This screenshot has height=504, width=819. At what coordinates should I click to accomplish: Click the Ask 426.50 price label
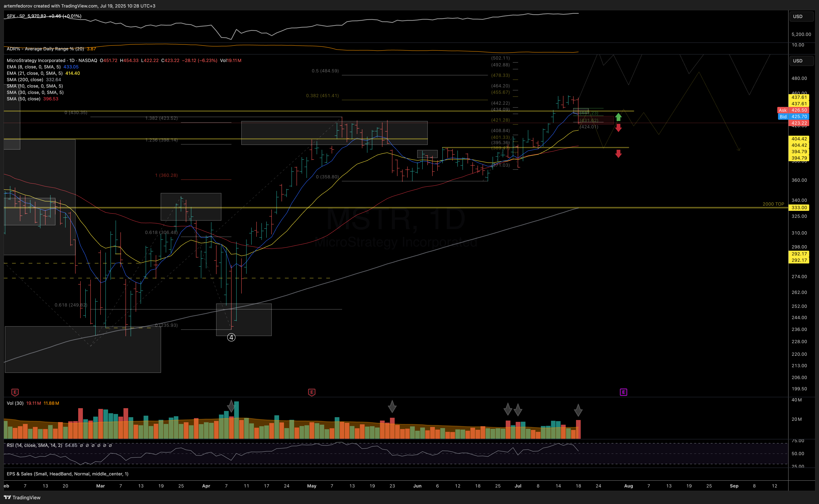coord(793,110)
